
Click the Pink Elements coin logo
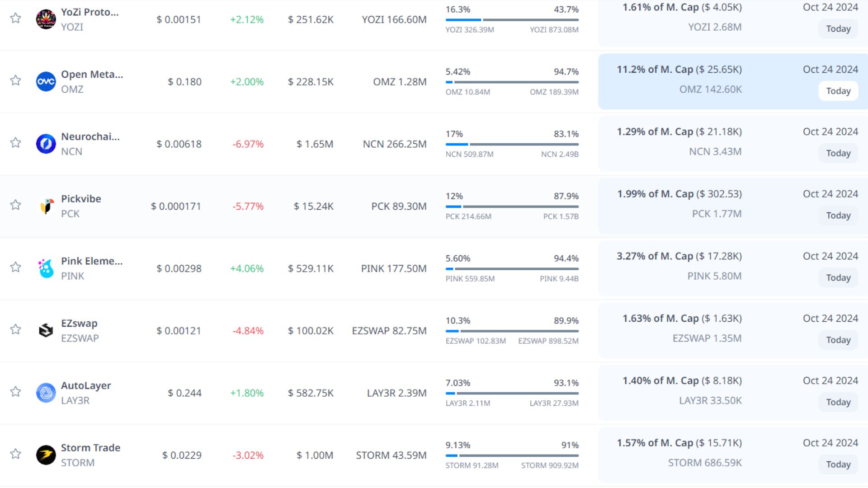[46, 268]
